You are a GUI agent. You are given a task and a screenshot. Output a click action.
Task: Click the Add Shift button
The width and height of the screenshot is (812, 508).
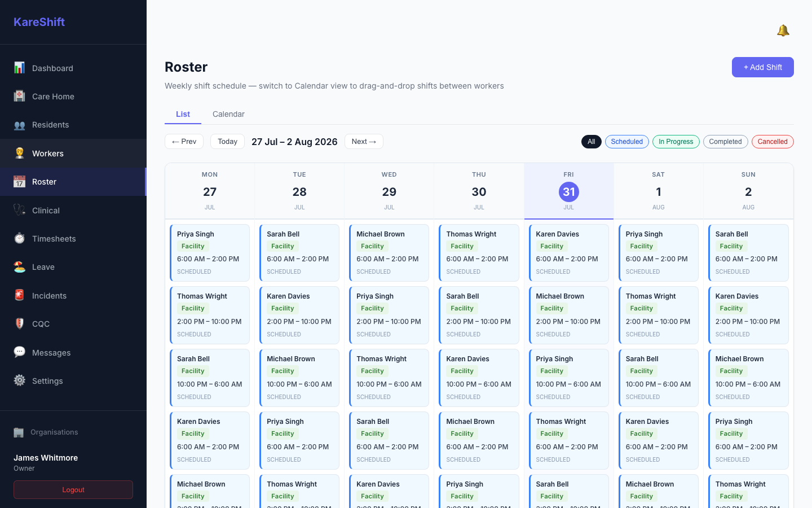[762, 67]
